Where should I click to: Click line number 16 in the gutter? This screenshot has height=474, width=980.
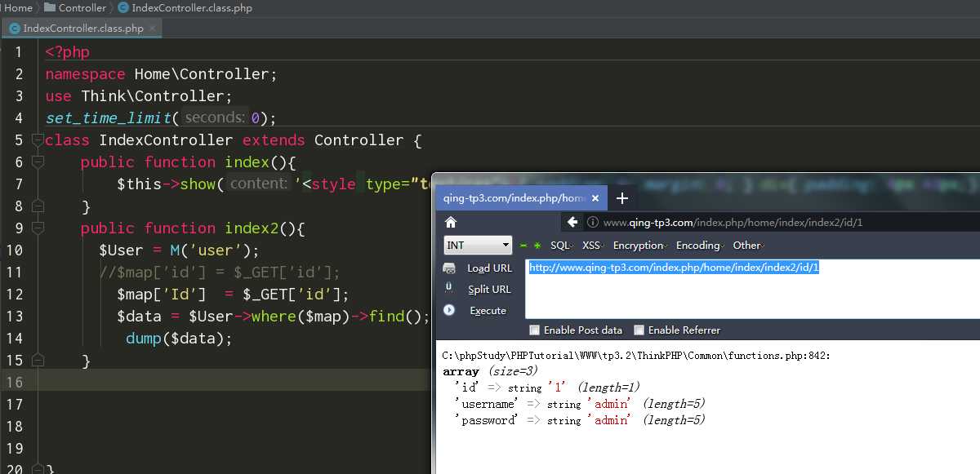click(x=15, y=383)
